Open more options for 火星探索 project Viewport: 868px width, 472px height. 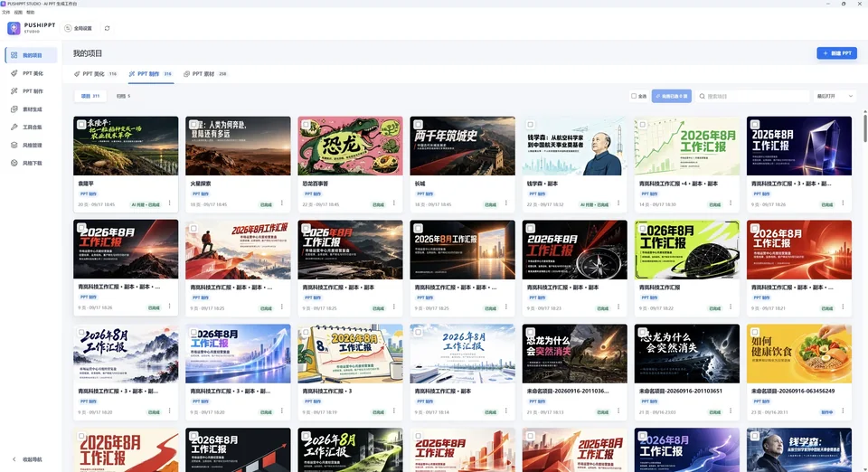coord(282,203)
